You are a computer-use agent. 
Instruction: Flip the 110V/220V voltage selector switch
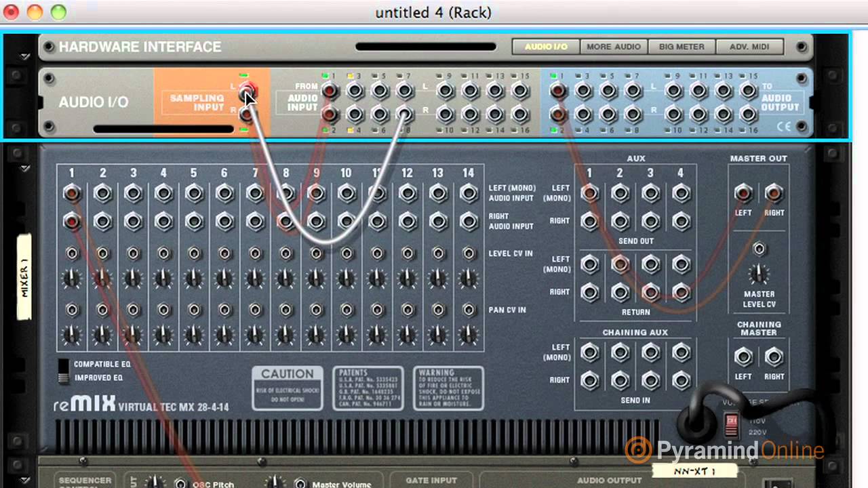click(x=731, y=425)
